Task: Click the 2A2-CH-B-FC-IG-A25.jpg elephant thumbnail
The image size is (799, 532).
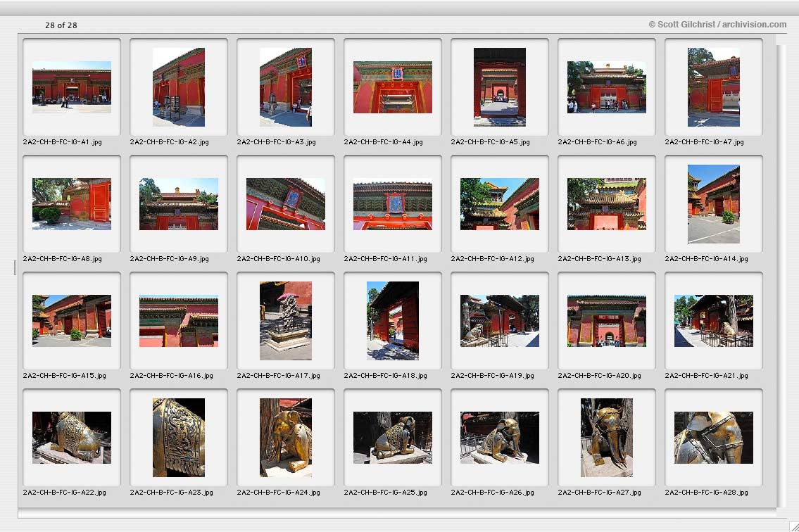Action: pos(393,437)
